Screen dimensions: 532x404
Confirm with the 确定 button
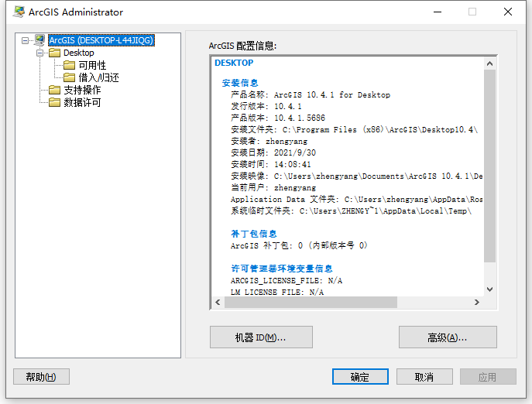(x=360, y=377)
